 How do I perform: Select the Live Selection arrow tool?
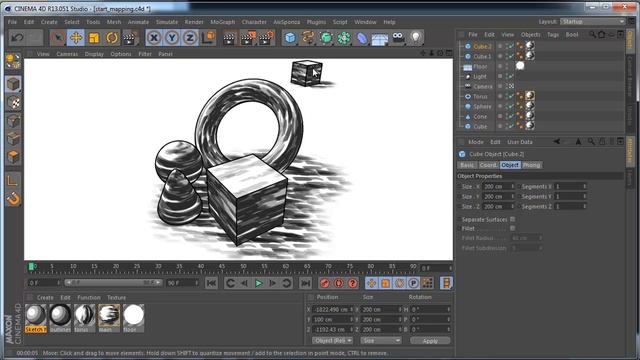pyautogui.click(x=58, y=38)
